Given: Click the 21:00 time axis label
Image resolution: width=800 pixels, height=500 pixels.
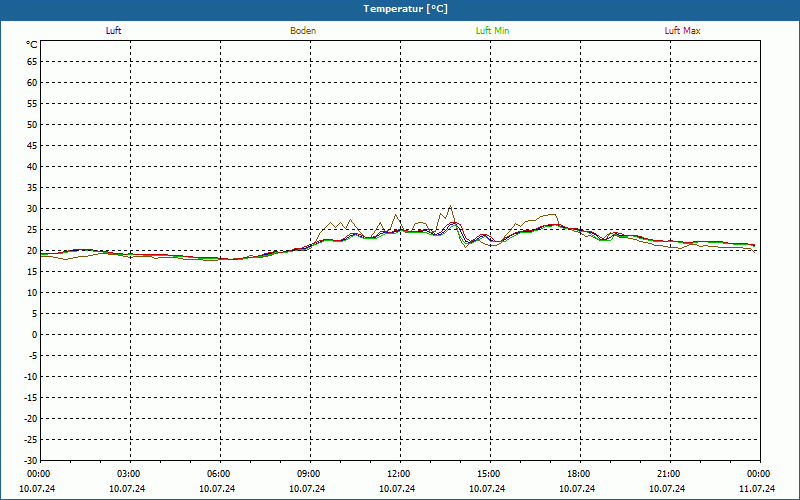Looking at the screenshot, I should (x=668, y=474).
